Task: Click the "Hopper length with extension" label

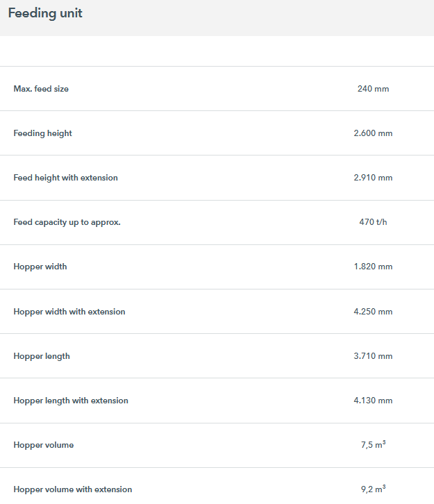Action: (71, 401)
